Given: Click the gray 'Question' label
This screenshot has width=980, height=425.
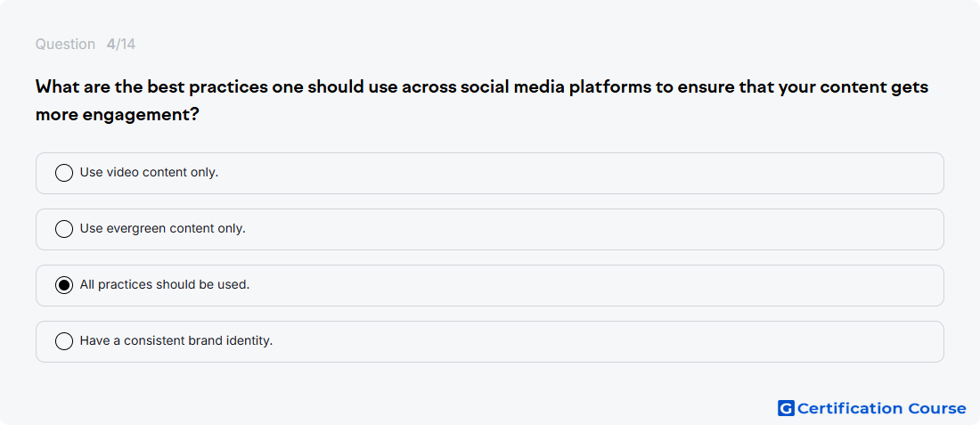Looking at the screenshot, I should [x=65, y=45].
